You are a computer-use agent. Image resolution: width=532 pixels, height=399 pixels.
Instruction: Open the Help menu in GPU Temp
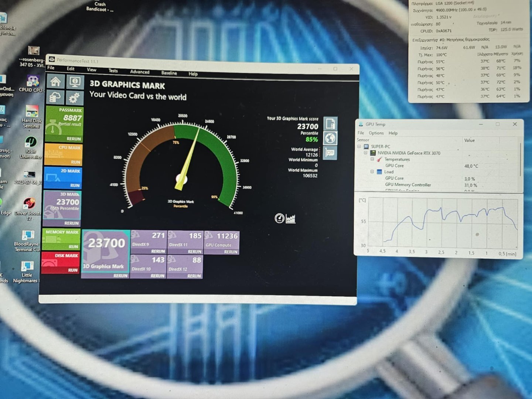point(393,133)
